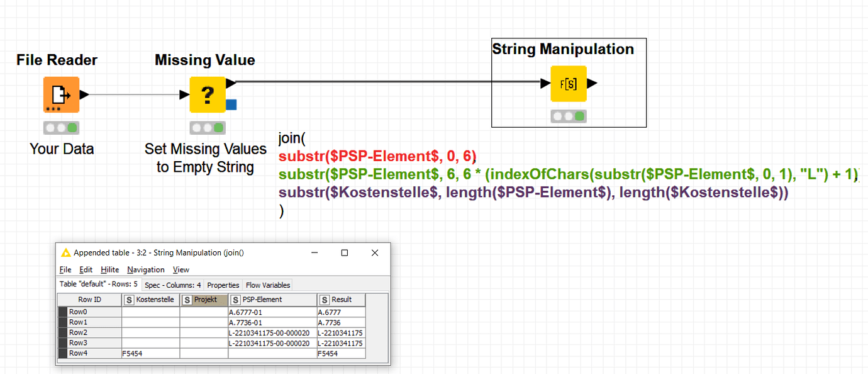Click the blue flow variable port on Missing Value
Viewport: 868px width, 374px height.
[x=231, y=105]
